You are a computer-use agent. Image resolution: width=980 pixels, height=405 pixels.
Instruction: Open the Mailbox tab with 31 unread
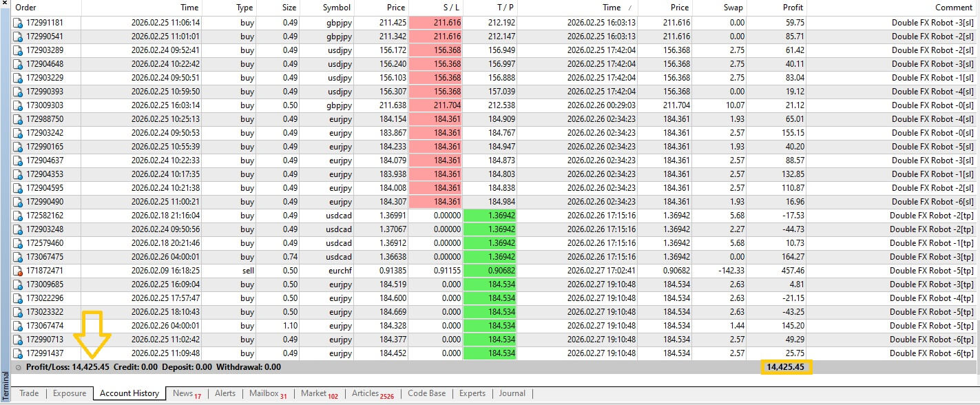(x=264, y=393)
